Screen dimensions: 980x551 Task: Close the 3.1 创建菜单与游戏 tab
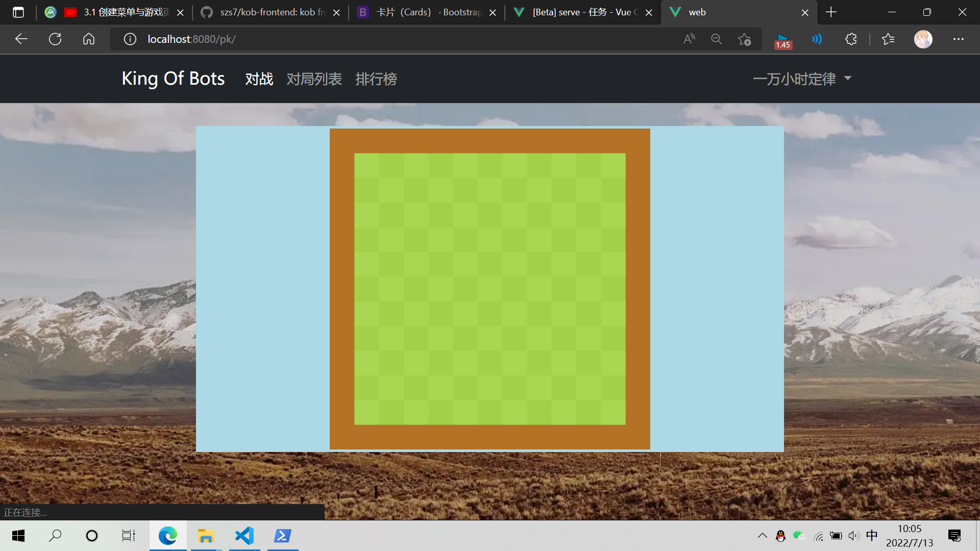(180, 13)
